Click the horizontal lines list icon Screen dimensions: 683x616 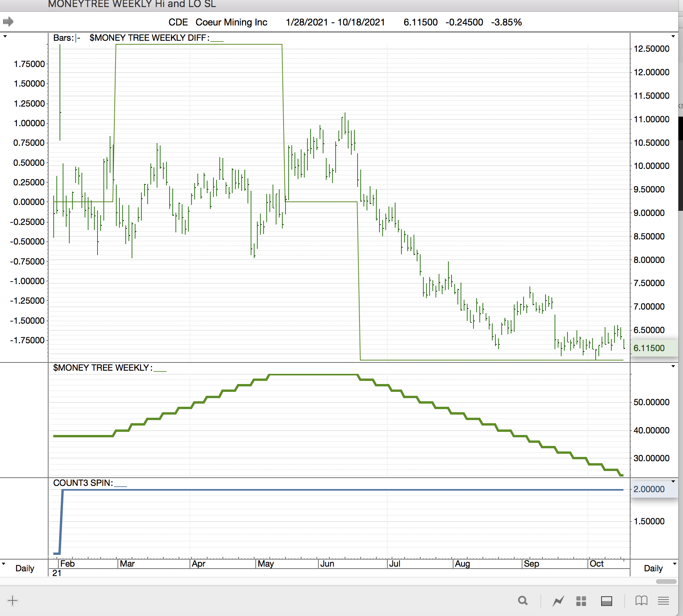pos(663,601)
